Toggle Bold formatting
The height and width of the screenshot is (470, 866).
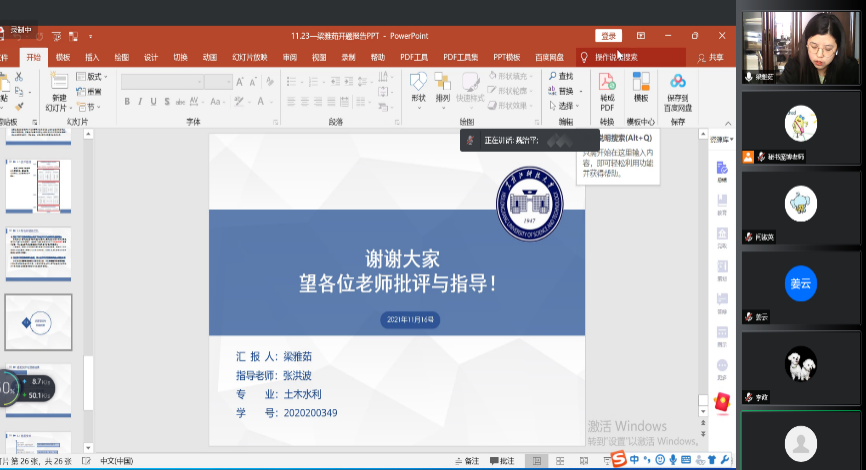[127, 101]
